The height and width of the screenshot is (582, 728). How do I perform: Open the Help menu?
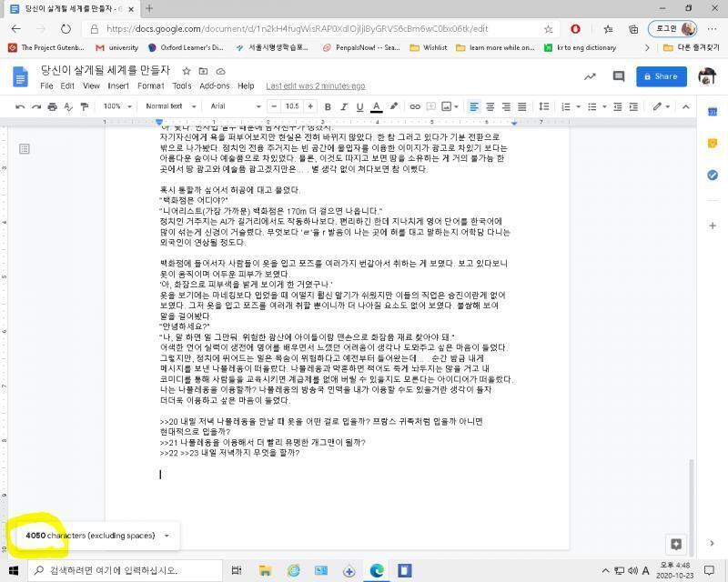tap(246, 85)
